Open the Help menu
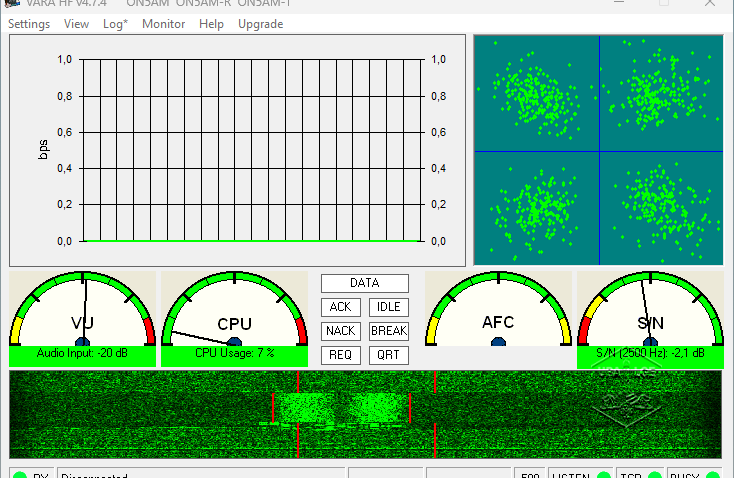Viewport: 734px width, 478px height. tap(211, 24)
